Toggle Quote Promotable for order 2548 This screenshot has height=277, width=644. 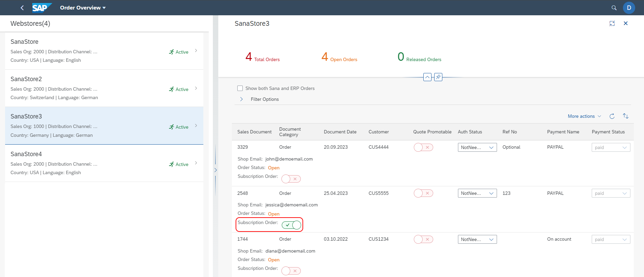point(423,193)
